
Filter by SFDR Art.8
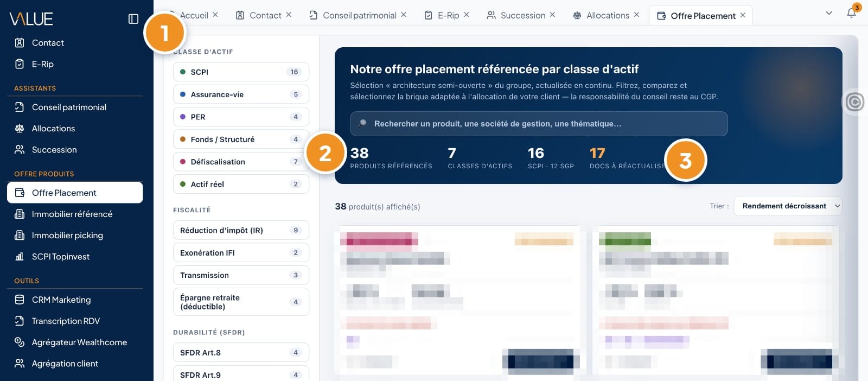click(x=241, y=353)
